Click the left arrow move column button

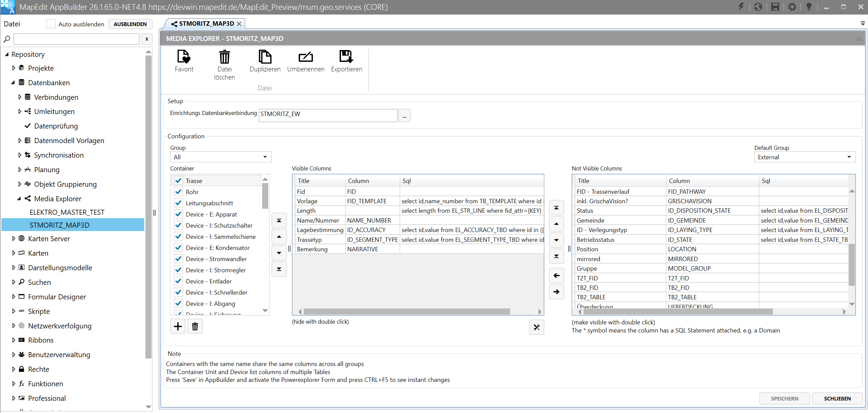pyautogui.click(x=556, y=275)
